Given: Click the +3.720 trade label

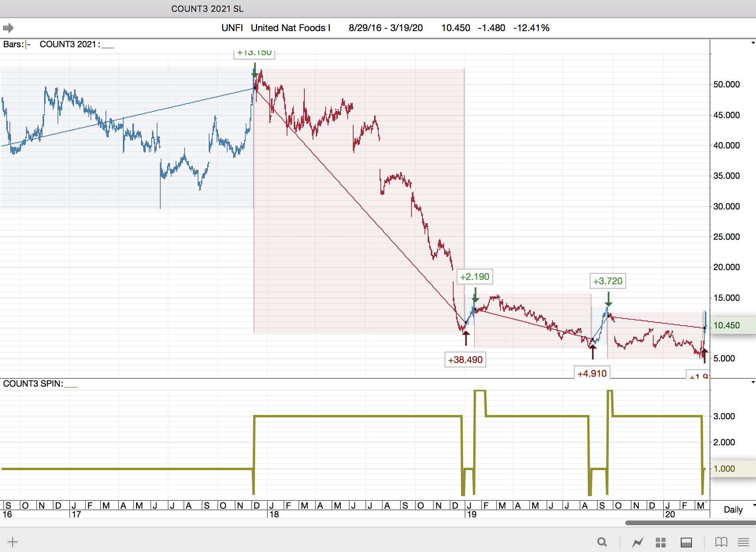Looking at the screenshot, I should click(608, 281).
